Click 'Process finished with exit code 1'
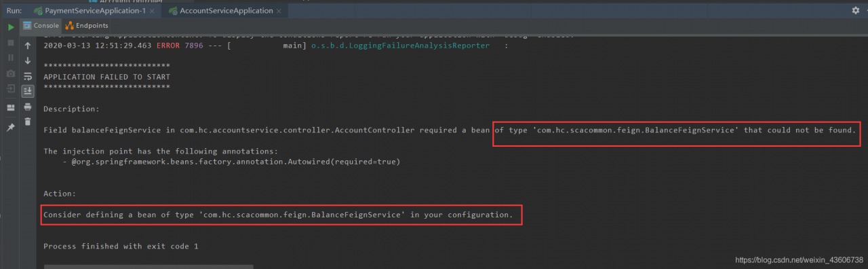 pos(121,246)
